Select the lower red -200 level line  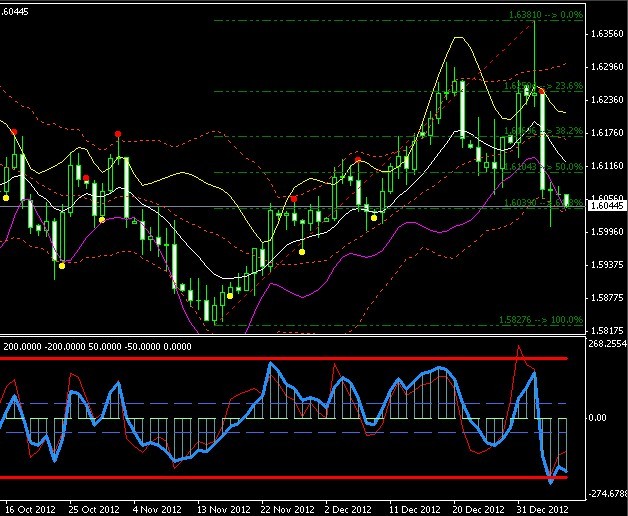pos(284,477)
